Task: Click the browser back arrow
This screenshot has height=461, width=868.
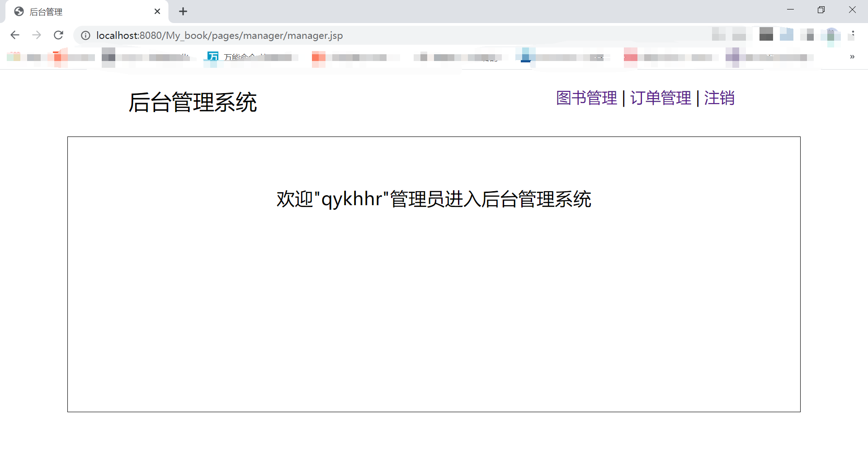Action: 15,35
